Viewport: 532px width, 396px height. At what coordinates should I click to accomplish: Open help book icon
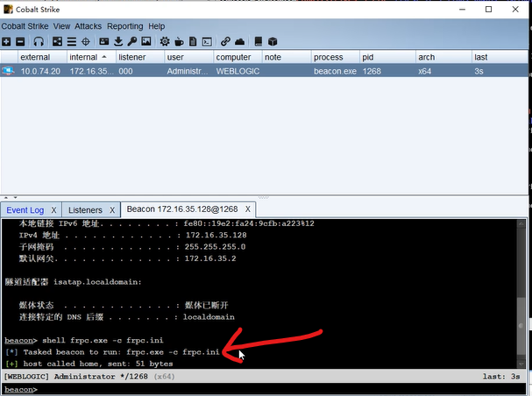pos(259,42)
